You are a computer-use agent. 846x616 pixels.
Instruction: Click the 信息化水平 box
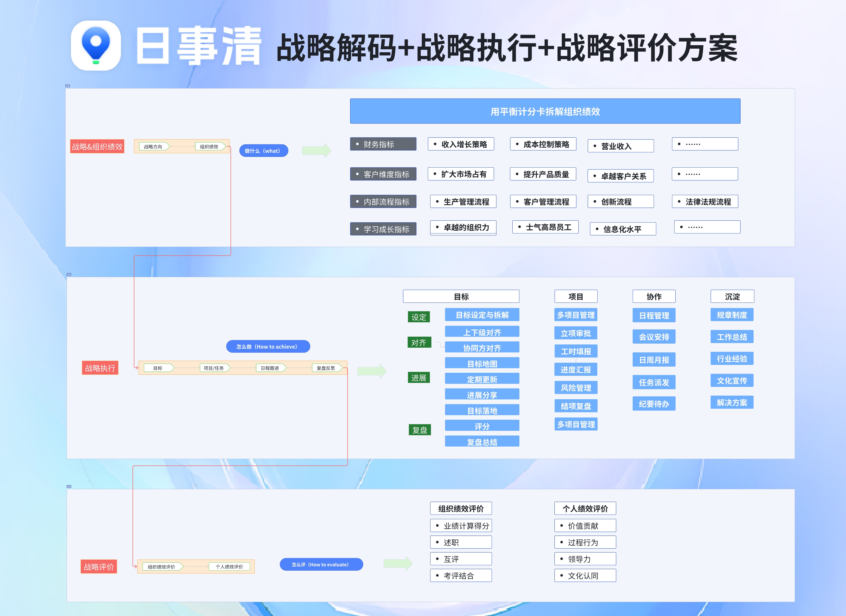[623, 229]
